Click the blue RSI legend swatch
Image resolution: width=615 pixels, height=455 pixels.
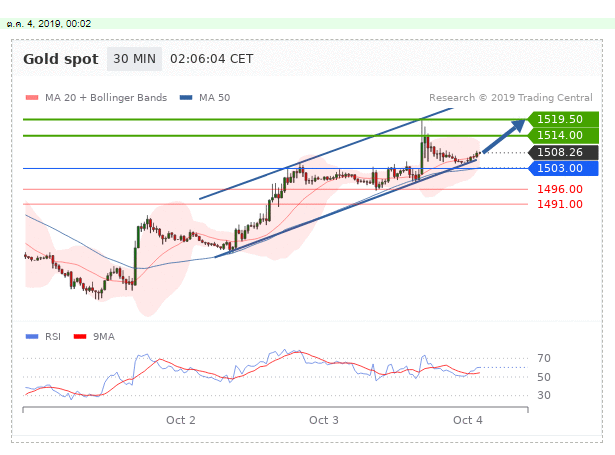(x=32, y=337)
